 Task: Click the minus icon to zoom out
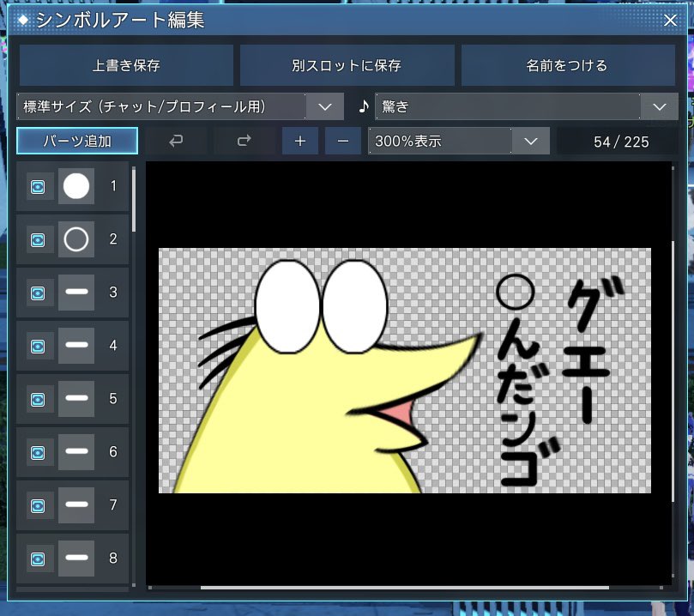tap(342, 140)
